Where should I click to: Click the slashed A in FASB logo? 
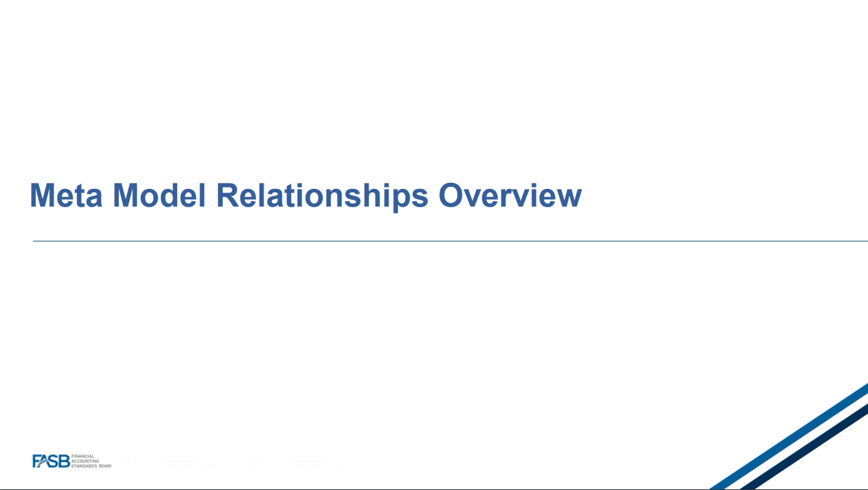coord(46,461)
